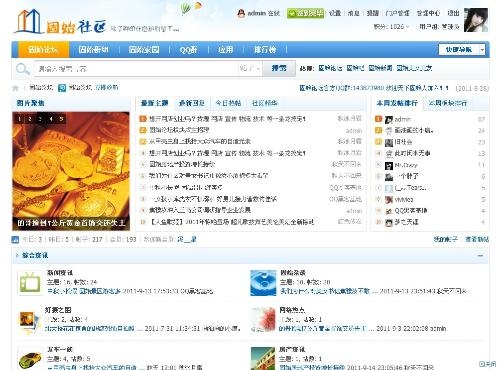Open 消息 in top user bar
The width and height of the screenshot is (500, 370).
coord(353,13)
